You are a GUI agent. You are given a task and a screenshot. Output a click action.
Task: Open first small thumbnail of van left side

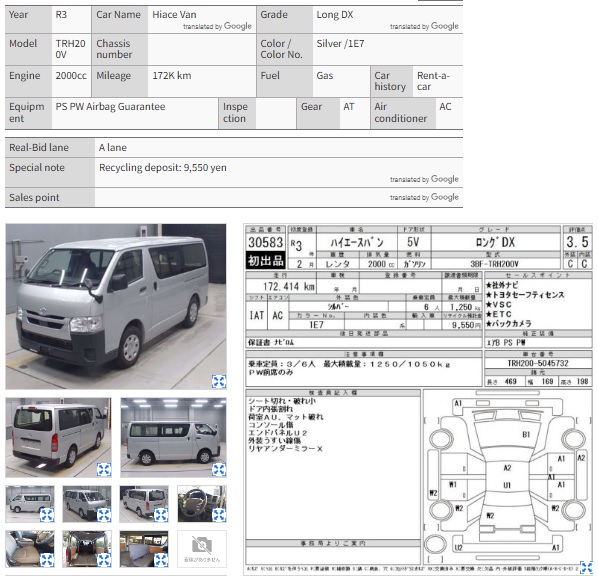tap(30, 504)
